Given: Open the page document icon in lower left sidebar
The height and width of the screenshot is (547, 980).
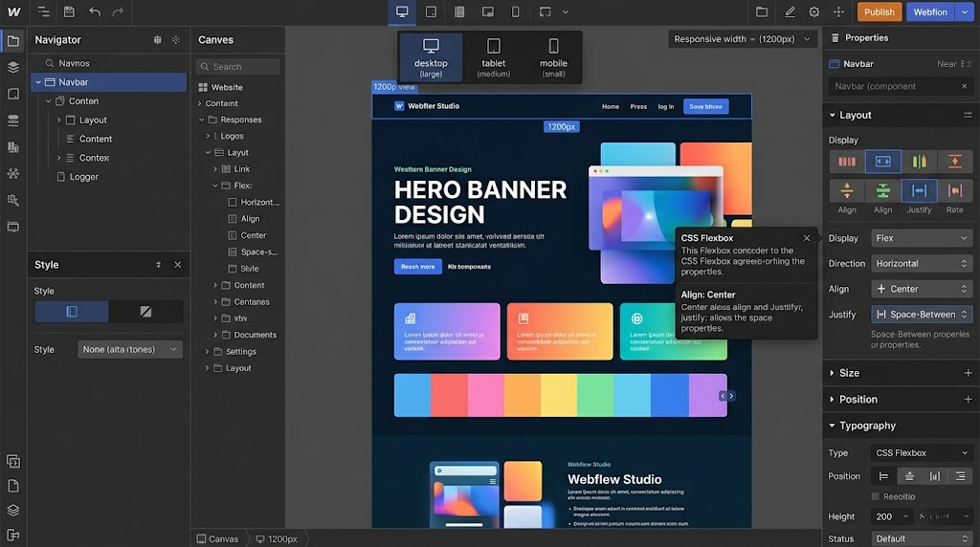Looking at the screenshot, I should coord(13,486).
